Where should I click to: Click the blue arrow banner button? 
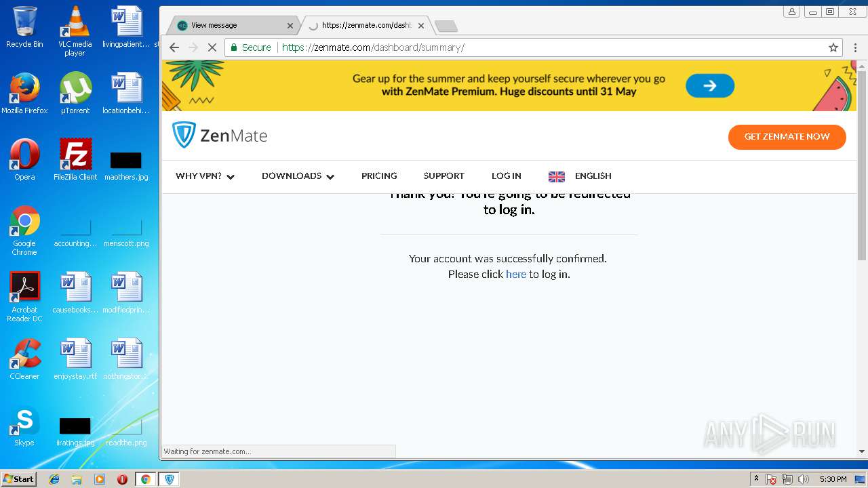[710, 86]
